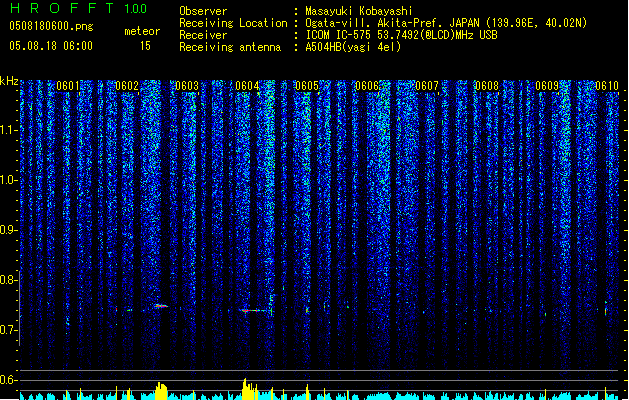Click the 0602 time marker
The width and height of the screenshot is (629, 400).
[127, 86]
